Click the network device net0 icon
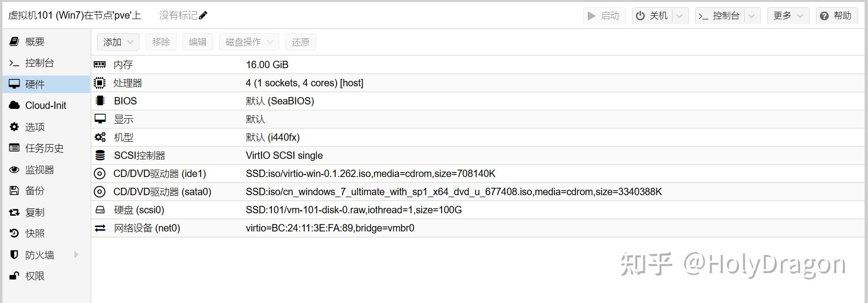 tap(100, 228)
